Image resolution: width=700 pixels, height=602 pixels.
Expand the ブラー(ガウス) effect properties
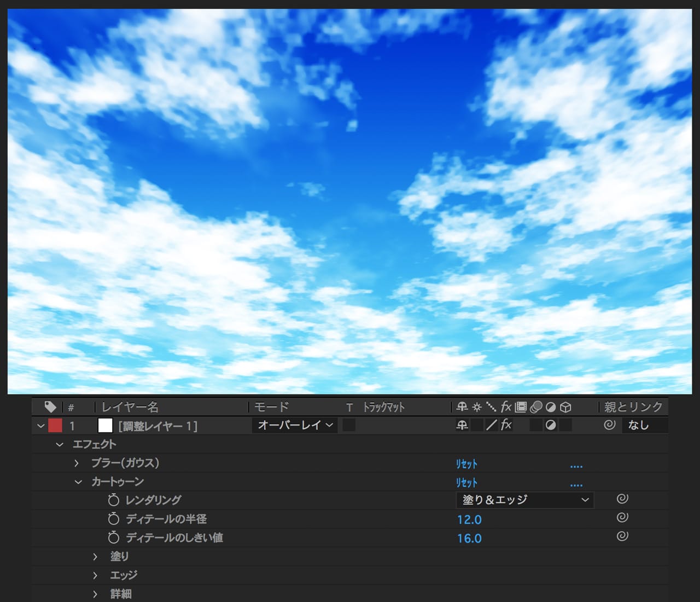[x=77, y=463]
